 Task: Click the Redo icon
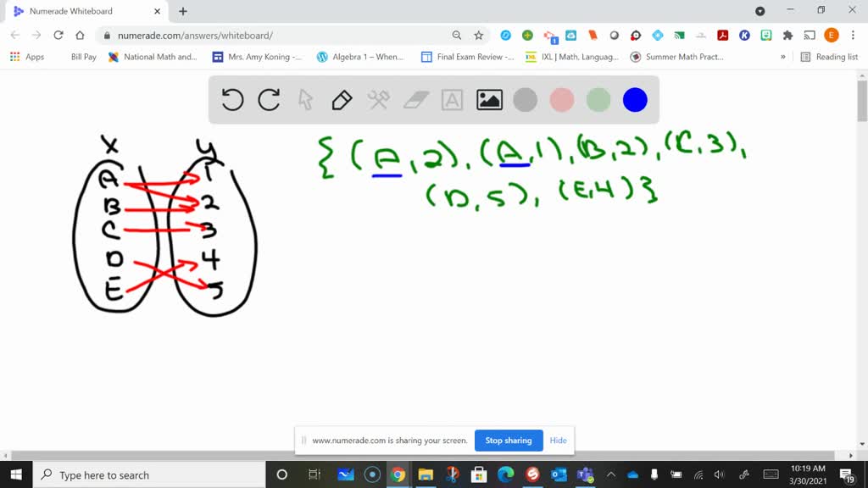(269, 99)
